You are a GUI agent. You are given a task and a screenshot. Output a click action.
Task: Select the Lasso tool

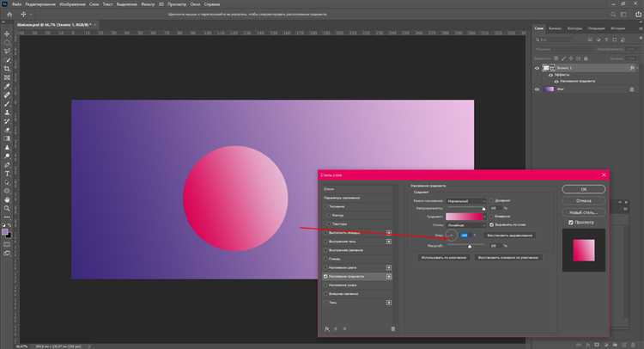coord(8,50)
